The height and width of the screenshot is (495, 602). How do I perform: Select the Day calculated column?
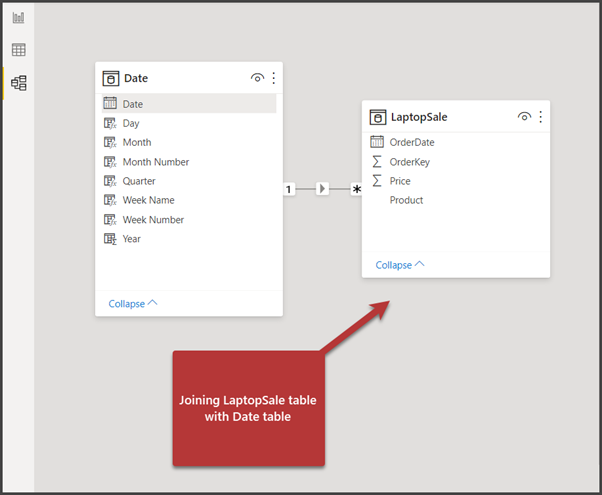189,123
